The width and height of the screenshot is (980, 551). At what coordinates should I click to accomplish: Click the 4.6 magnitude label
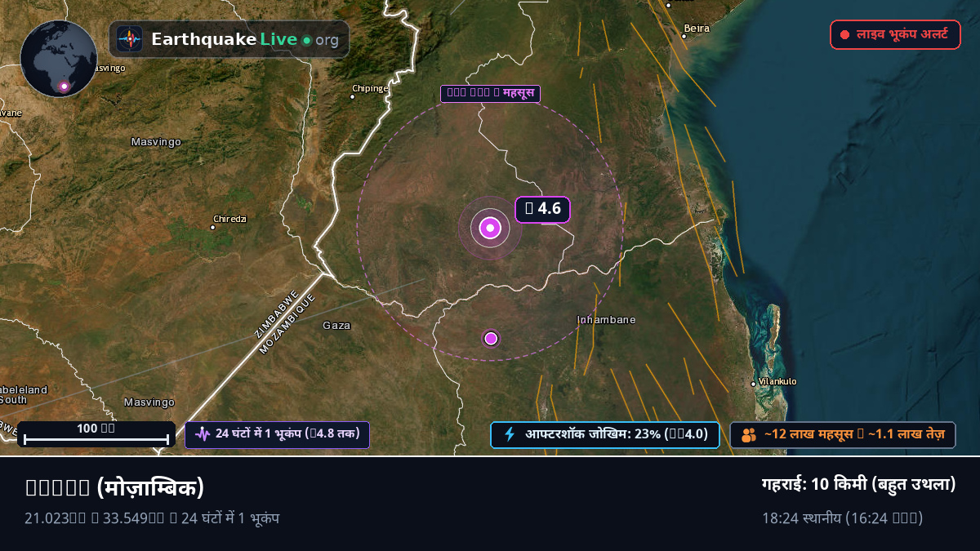tap(542, 209)
